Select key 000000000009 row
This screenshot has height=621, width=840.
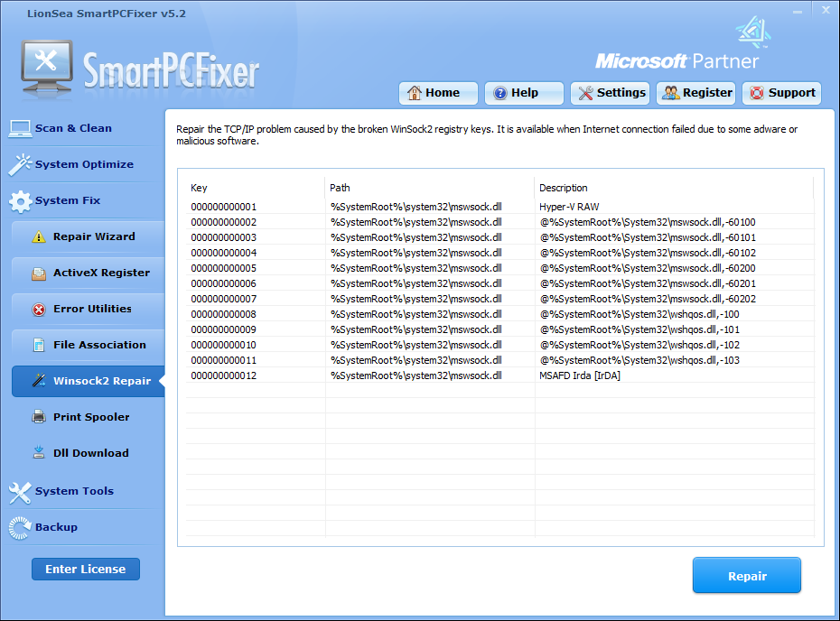point(499,329)
